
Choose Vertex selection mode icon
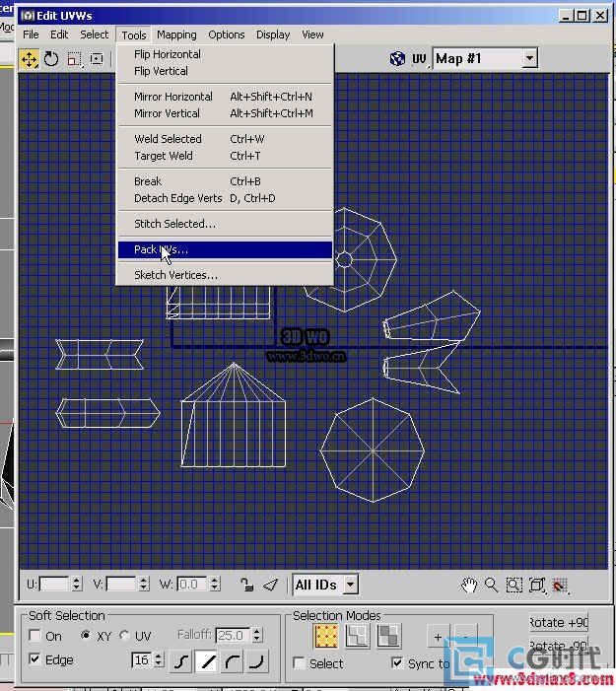(x=326, y=636)
